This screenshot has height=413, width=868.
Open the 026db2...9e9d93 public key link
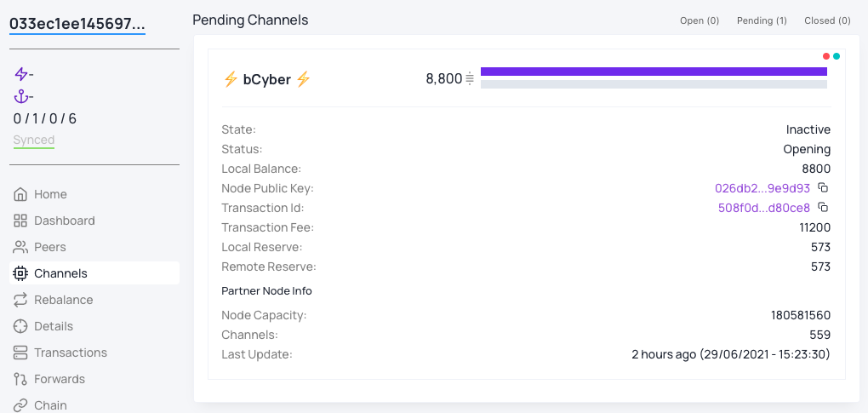click(x=762, y=188)
